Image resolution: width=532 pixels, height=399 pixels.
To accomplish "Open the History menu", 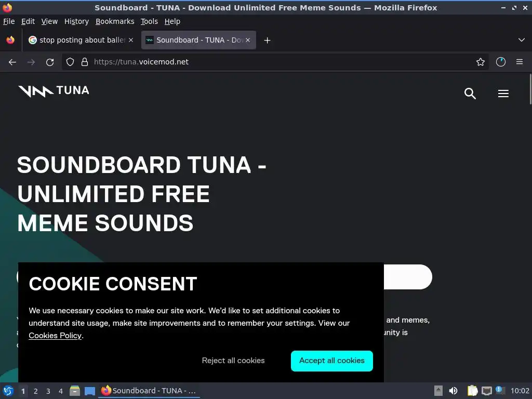I will pyautogui.click(x=77, y=21).
